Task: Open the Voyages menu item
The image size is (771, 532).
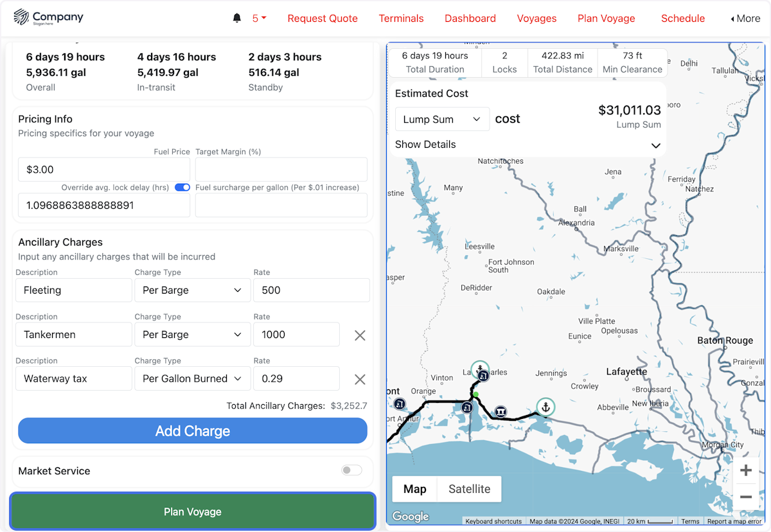Action: point(536,19)
